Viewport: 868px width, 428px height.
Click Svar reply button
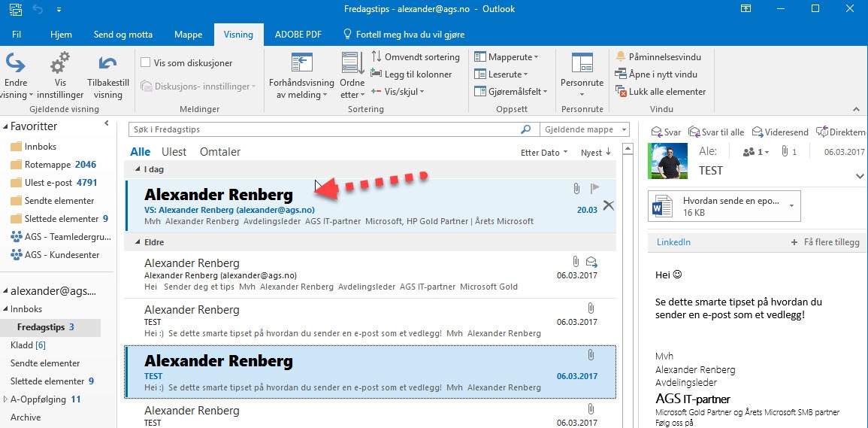[666, 132]
